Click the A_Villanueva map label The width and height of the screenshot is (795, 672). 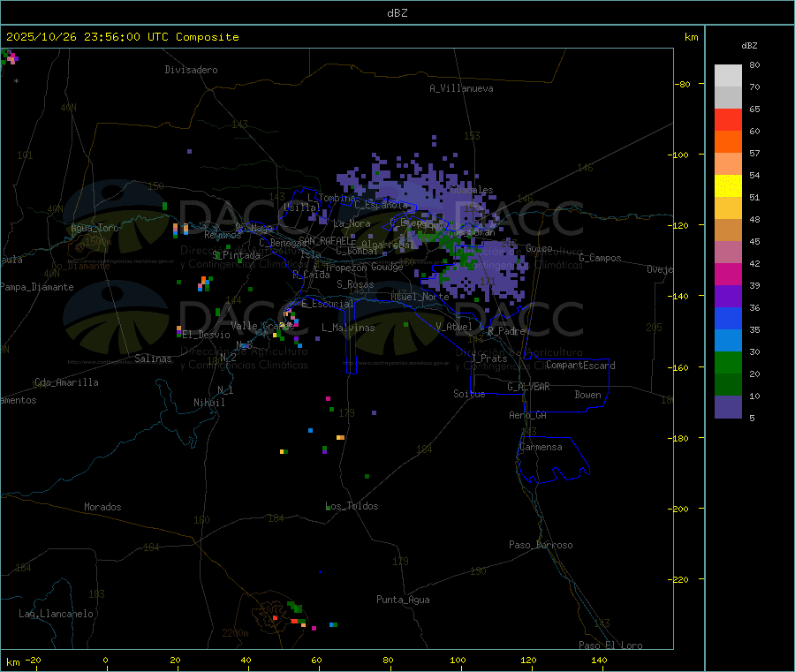click(461, 88)
